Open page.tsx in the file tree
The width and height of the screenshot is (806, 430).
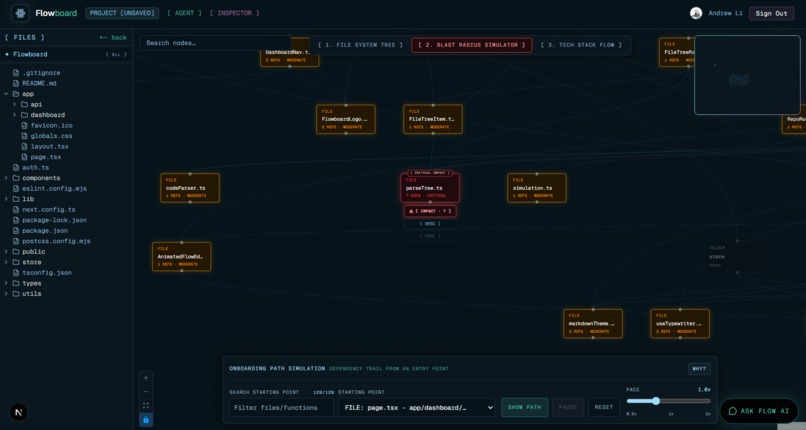coord(46,157)
